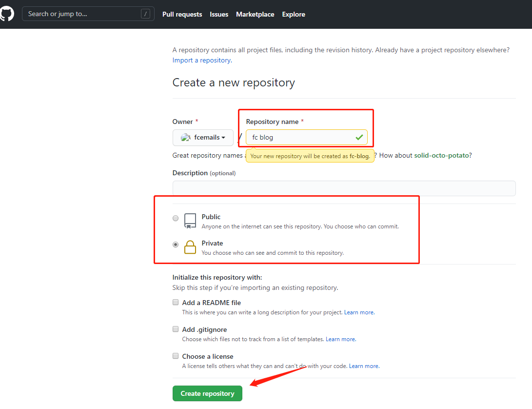Open Pull requests in top navigation

pos(182,14)
